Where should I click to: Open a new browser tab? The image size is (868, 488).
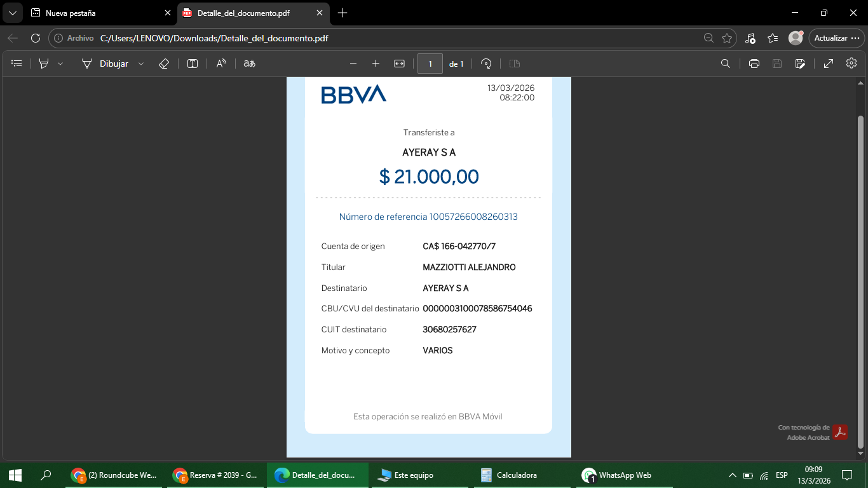coord(342,13)
